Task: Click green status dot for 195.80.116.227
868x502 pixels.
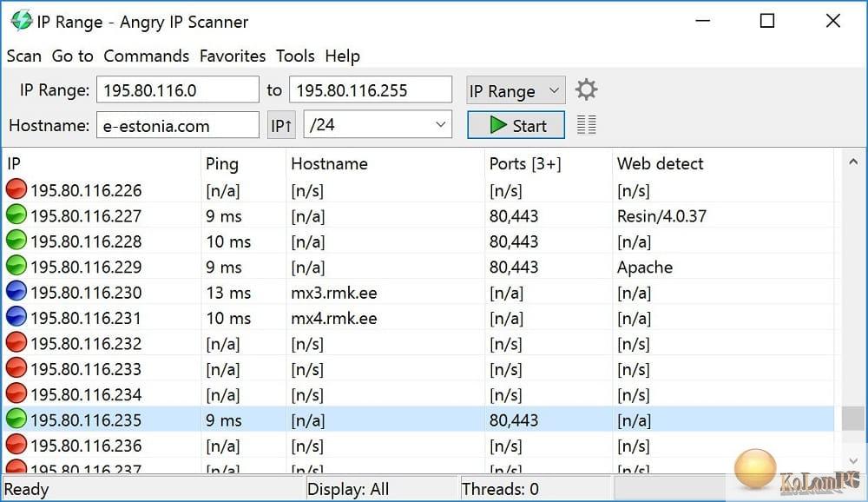Action: 16,215
